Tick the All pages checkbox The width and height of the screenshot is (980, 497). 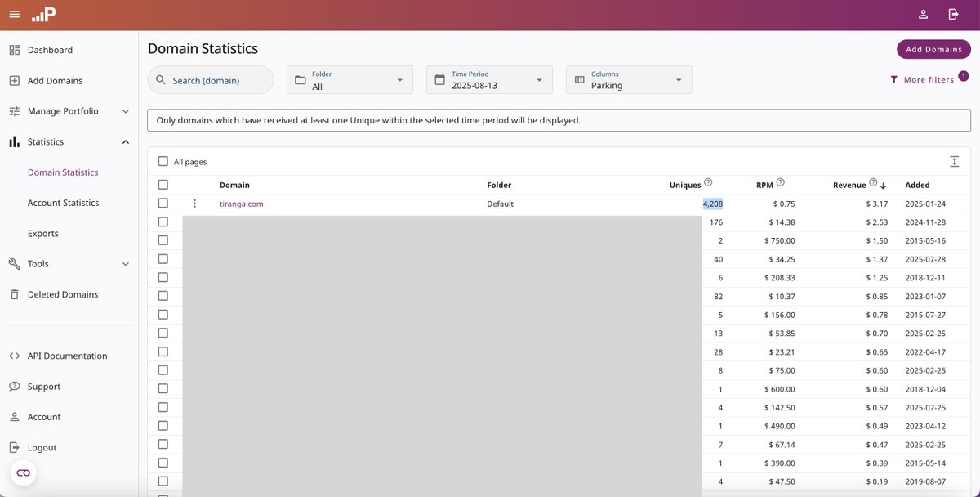[x=163, y=162]
